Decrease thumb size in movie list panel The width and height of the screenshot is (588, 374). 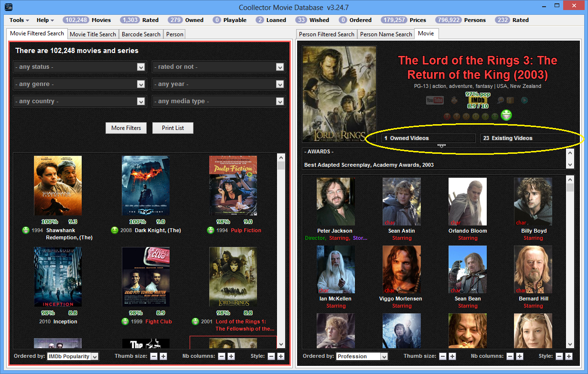tap(154, 356)
